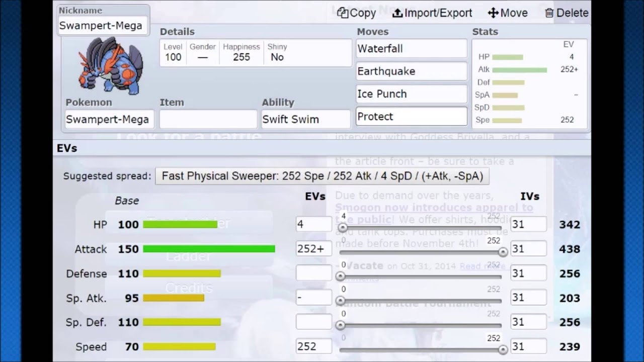The height and width of the screenshot is (362, 644).
Task: Change the Swift Swim ability field
Action: (306, 119)
